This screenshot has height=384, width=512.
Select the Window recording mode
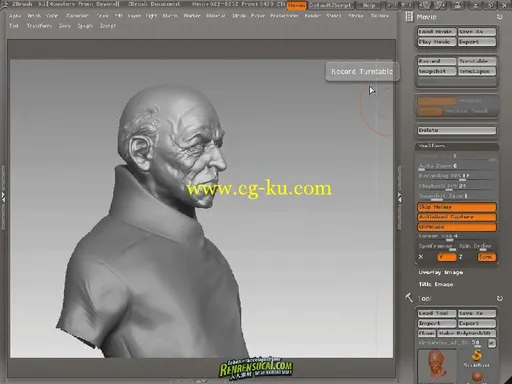pyautogui.click(x=470, y=101)
